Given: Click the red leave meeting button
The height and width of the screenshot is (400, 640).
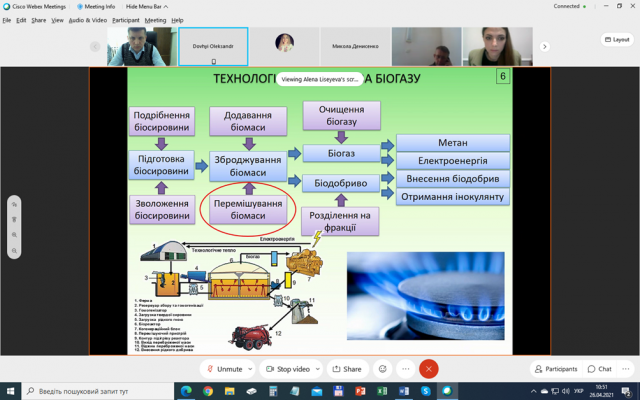Looking at the screenshot, I should point(429,369).
